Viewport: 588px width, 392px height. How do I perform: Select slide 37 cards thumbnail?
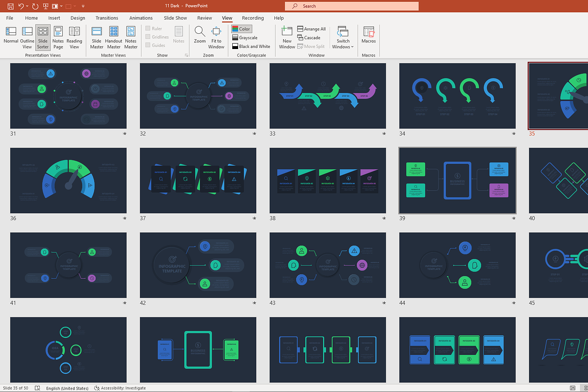coord(198,180)
